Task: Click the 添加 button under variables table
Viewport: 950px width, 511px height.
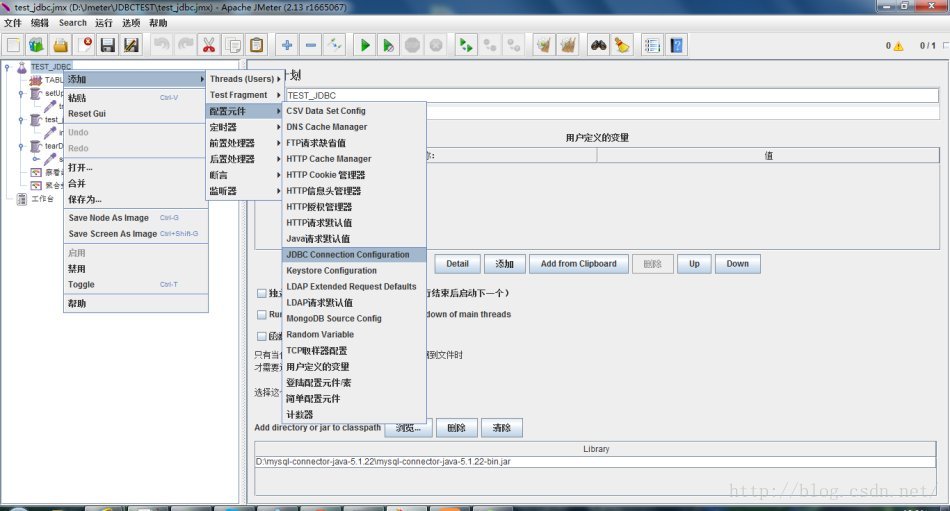Action: point(504,264)
